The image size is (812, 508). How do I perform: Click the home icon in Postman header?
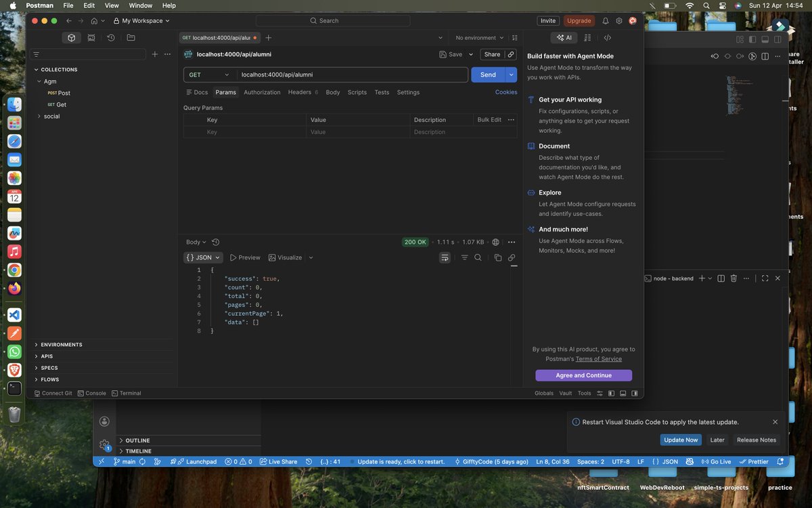pyautogui.click(x=95, y=21)
